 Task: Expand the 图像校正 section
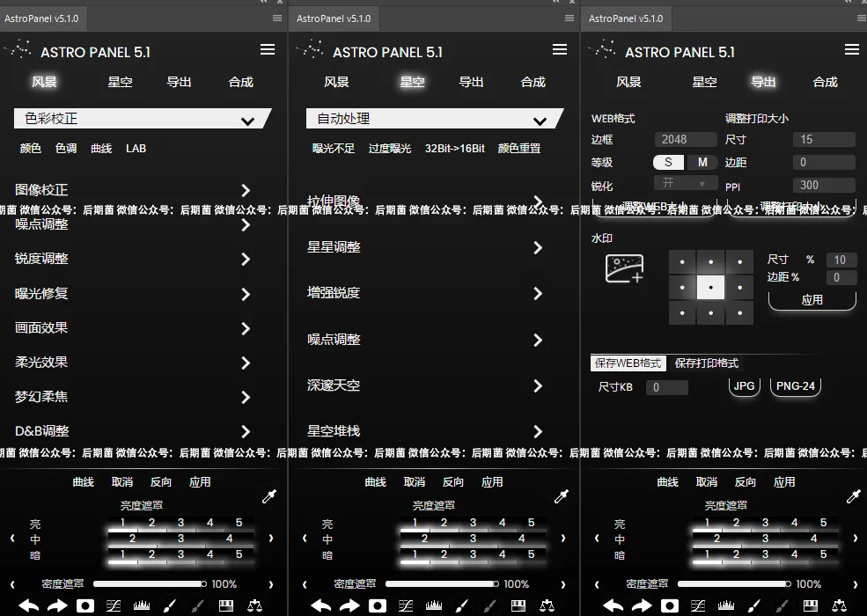[133, 190]
